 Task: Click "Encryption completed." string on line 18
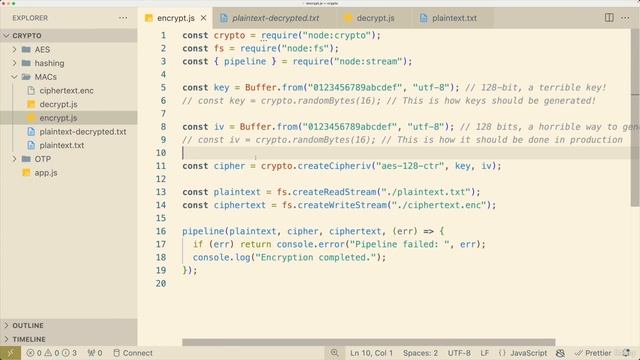coord(316,258)
